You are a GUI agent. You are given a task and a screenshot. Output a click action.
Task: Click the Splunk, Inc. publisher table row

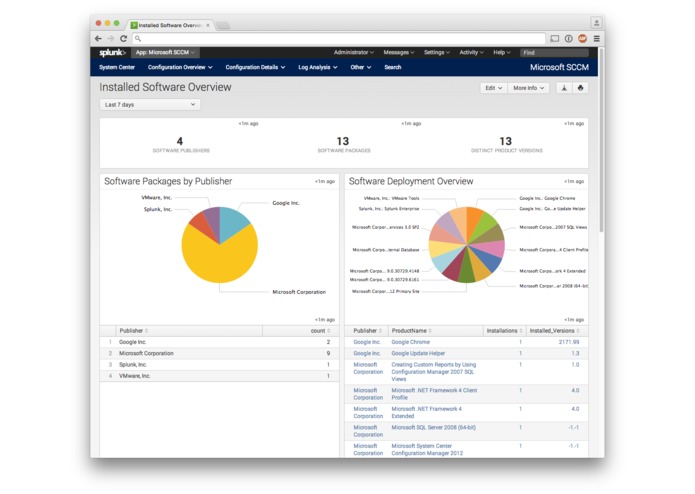click(219, 365)
